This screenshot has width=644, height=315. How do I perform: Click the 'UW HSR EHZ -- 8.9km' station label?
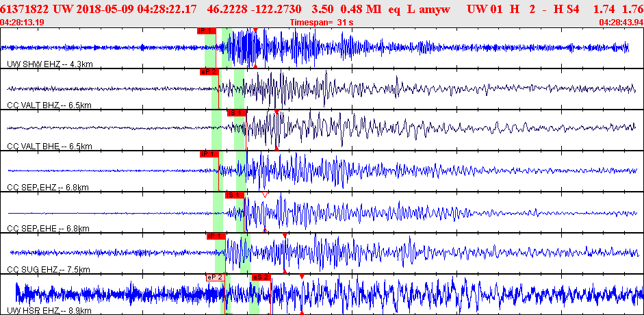49,311
